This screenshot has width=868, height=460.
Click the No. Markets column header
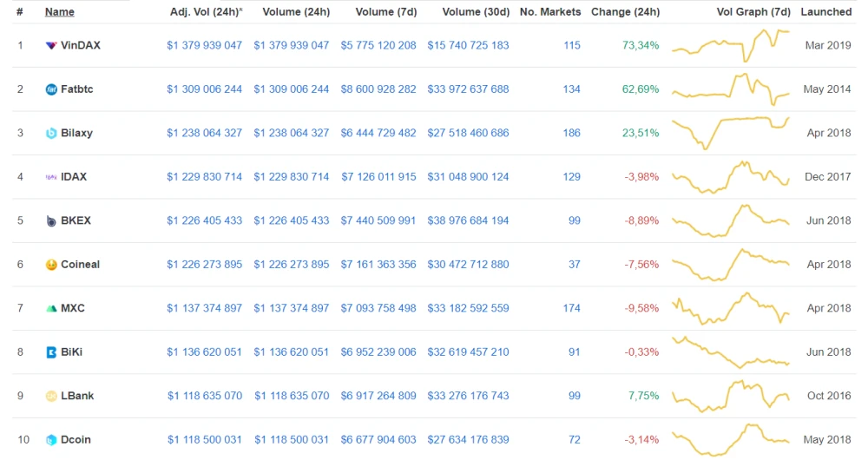pos(550,11)
